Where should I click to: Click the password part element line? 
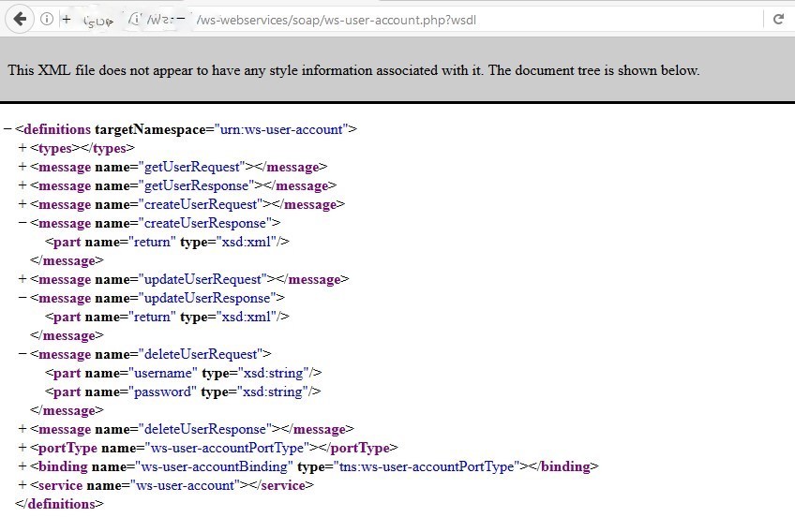tap(183, 392)
